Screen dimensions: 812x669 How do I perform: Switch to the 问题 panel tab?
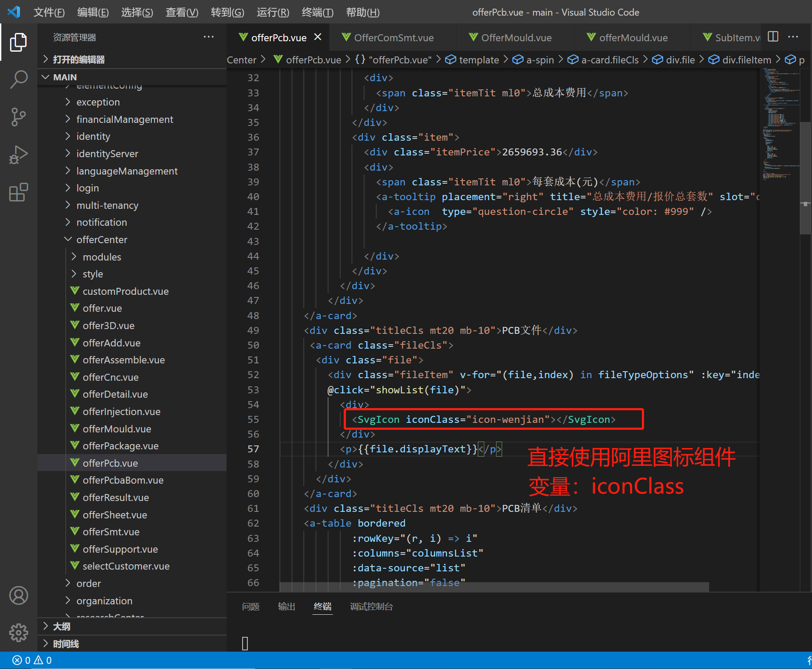point(251,606)
